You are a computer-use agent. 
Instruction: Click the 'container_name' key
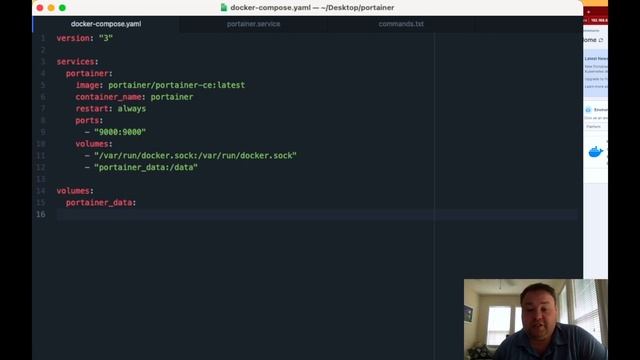click(x=108, y=97)
